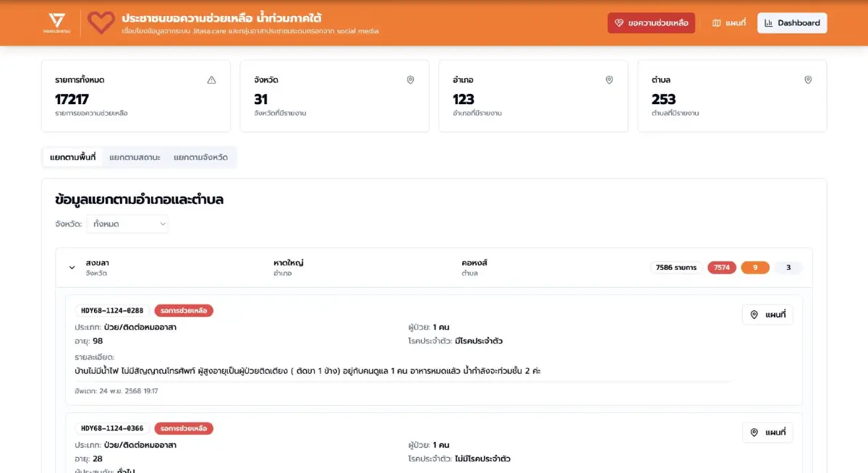Click location pin icon in จังหวัด card
Screen dimensions: 868x473
pos(410,80)
